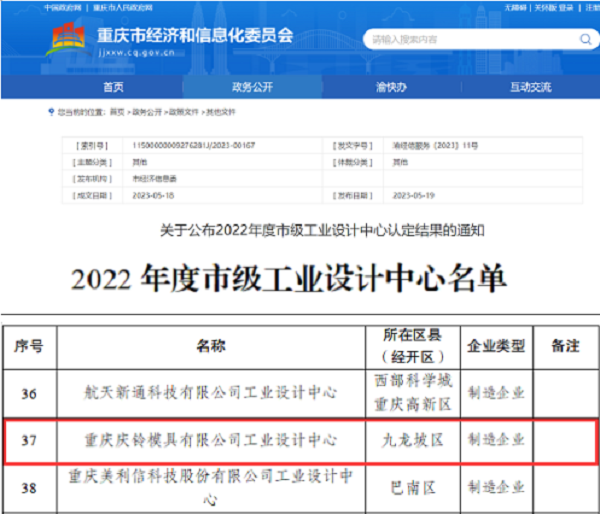600x514 pixels.
Task: Open the 重庆市人民政府网 top link
Action: click(123, 8)
